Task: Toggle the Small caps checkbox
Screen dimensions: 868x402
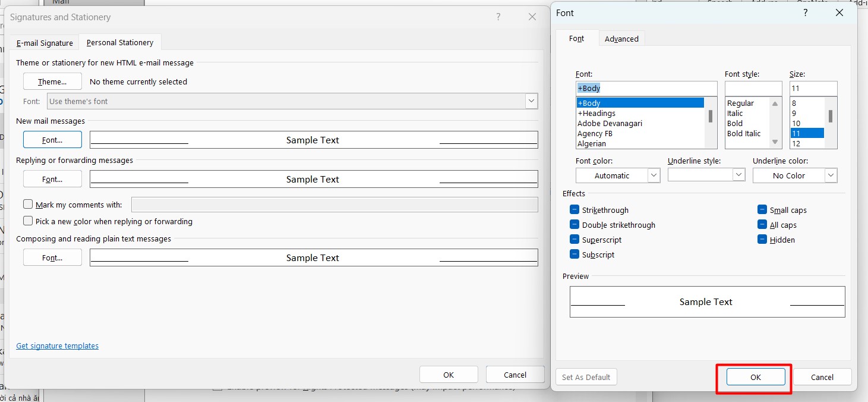Action: click(x=762, y=210)
